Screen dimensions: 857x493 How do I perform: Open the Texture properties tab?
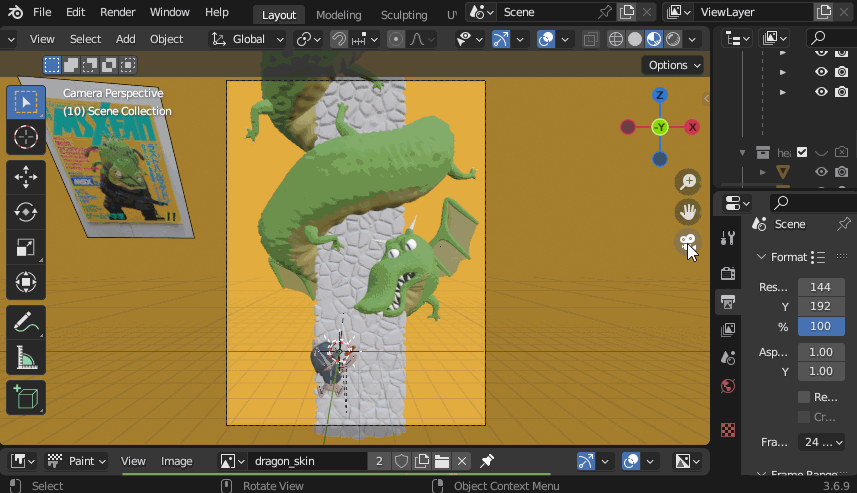tap(728, 430)
